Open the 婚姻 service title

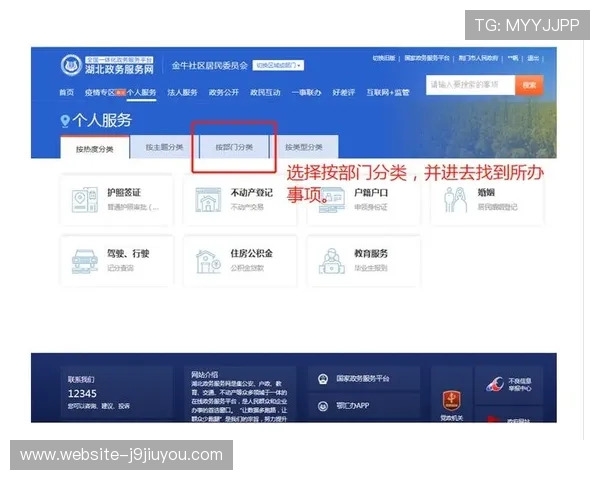pos(486,193)
